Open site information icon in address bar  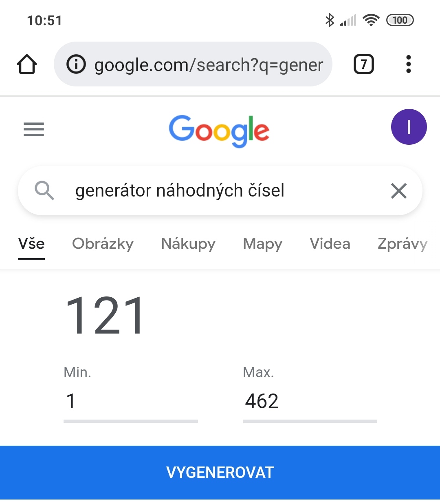[x=76, y=64]
